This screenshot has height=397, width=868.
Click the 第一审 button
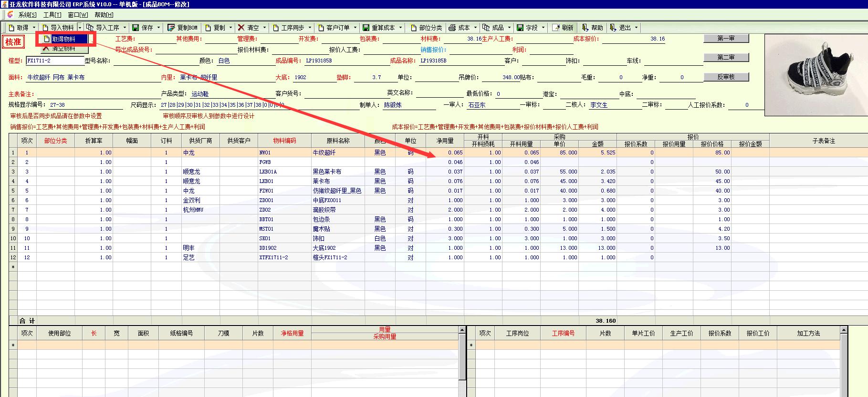tap(726, 38)
